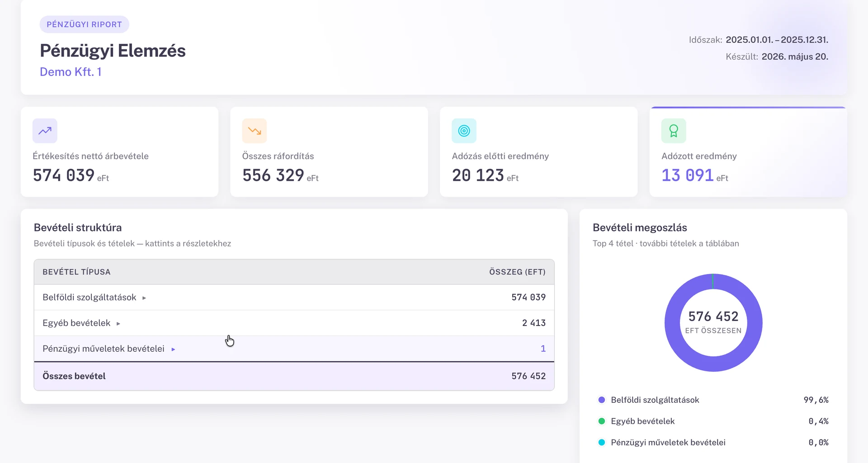Click the BEVÉTEL TÍPUSA column header
This screenshot has width=868, height=463.
coord(76,272)
